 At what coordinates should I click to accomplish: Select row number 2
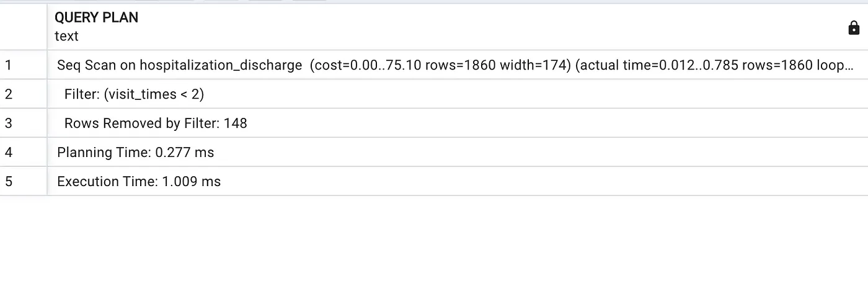(24, 94)
